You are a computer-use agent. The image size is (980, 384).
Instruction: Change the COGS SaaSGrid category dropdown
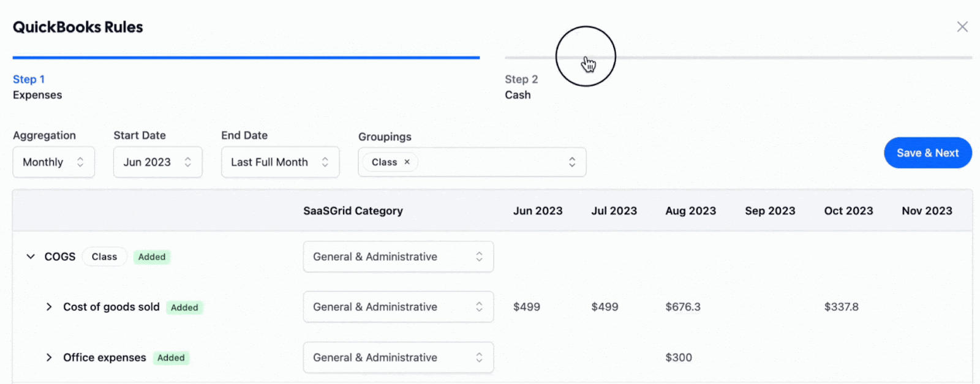click(x=398, y=257)
